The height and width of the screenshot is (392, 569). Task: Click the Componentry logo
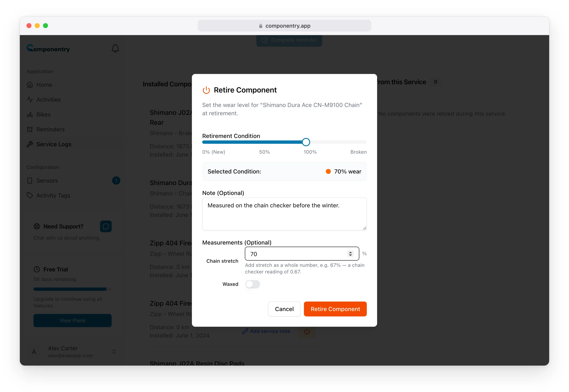pyautogui.click(x=48, y=48)
